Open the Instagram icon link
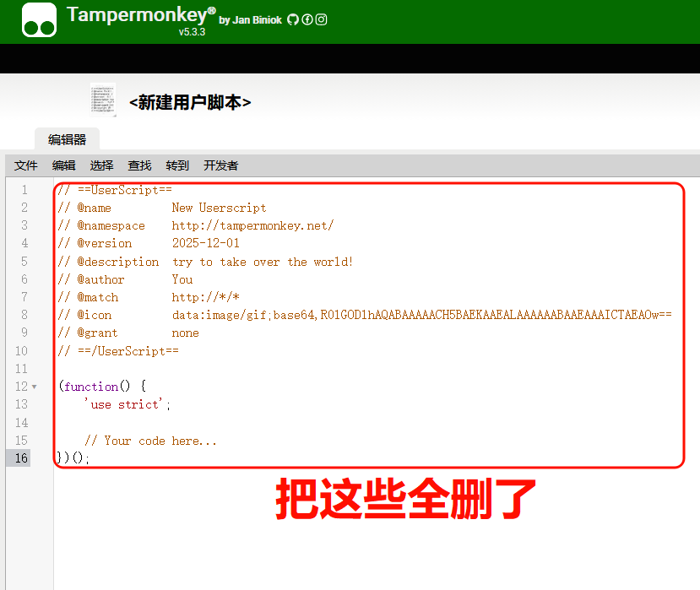This screenshot has height=590, width=700. click(322, 19)
